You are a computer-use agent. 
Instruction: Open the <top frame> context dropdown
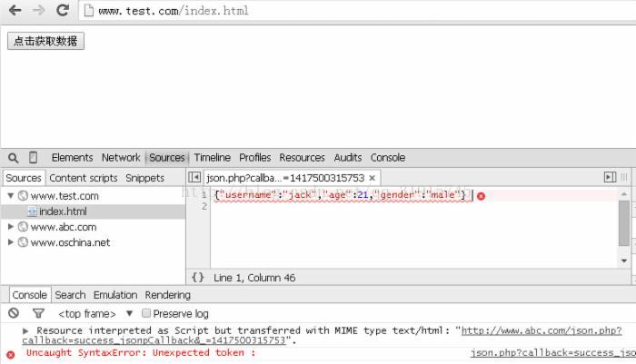95,314
